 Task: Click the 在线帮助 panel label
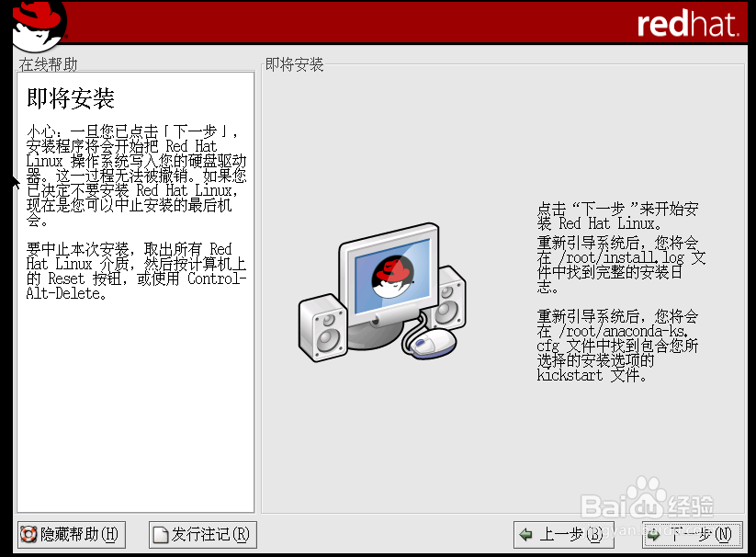pos(48,64)
